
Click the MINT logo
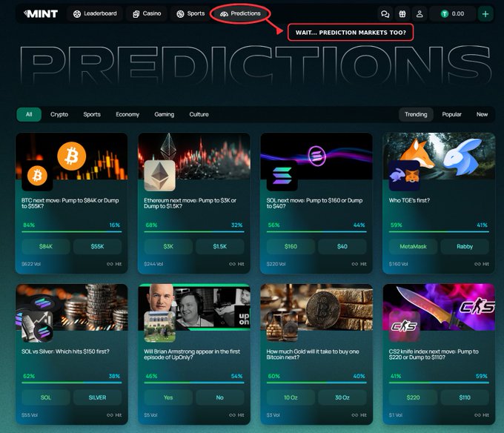click(41, 13)
